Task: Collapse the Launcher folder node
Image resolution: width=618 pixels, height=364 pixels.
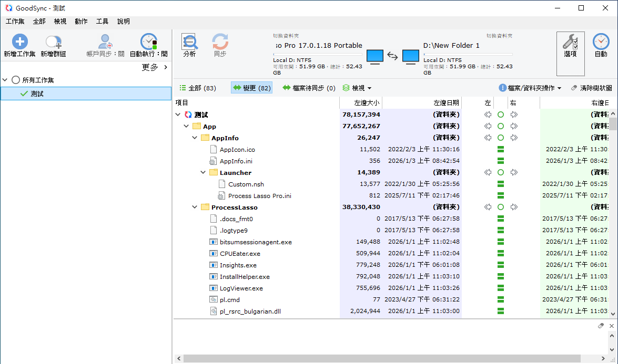Action: 203,172
